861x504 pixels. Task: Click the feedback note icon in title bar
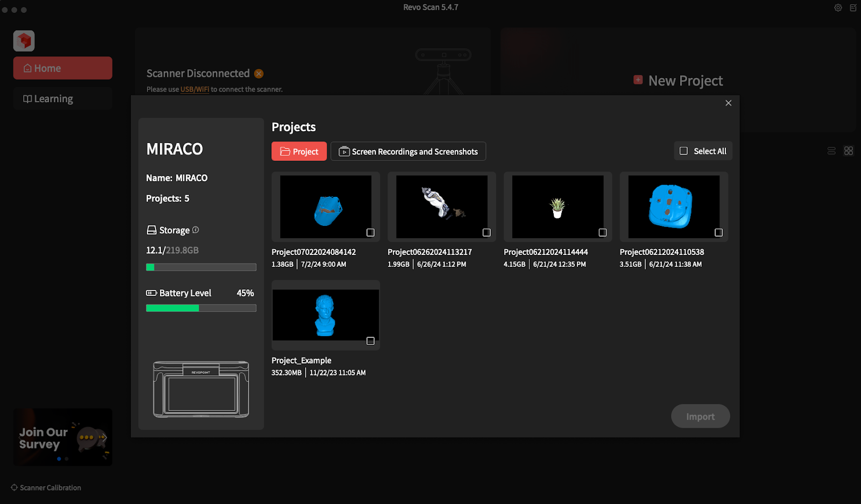click(x=853, y=8)
